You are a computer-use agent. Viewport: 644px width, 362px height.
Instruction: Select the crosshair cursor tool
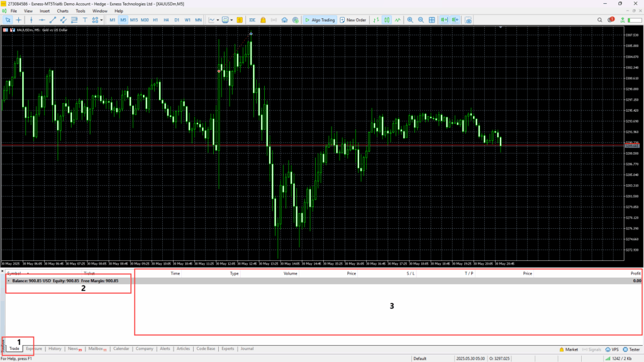[18, 19]
